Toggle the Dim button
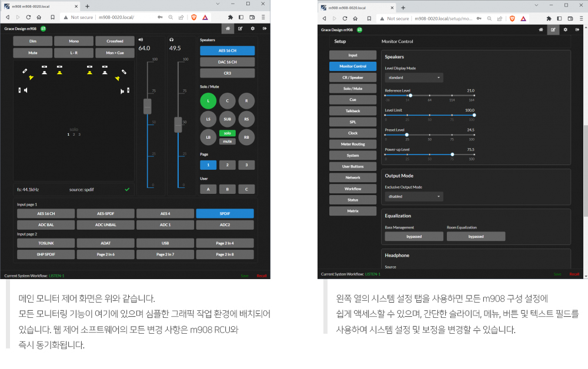The height and width of the screenshot is (369, 588). coord(32,41)
